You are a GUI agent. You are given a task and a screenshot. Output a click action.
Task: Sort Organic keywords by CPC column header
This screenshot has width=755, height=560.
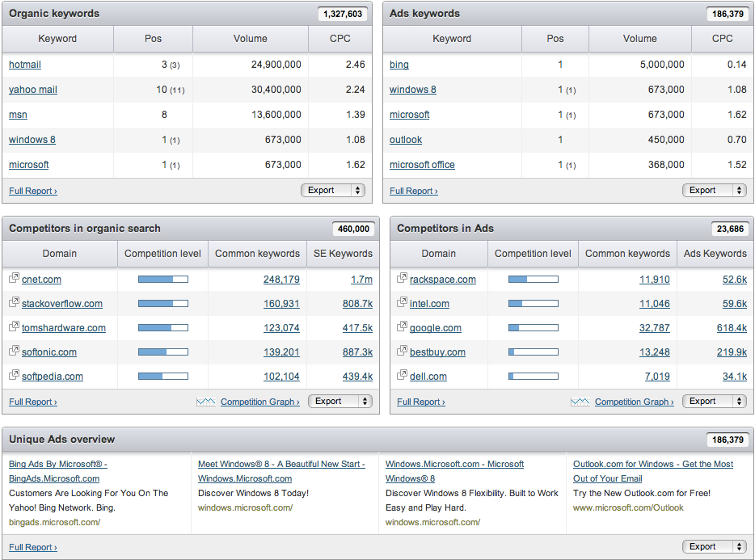click(x=340, y=39)
